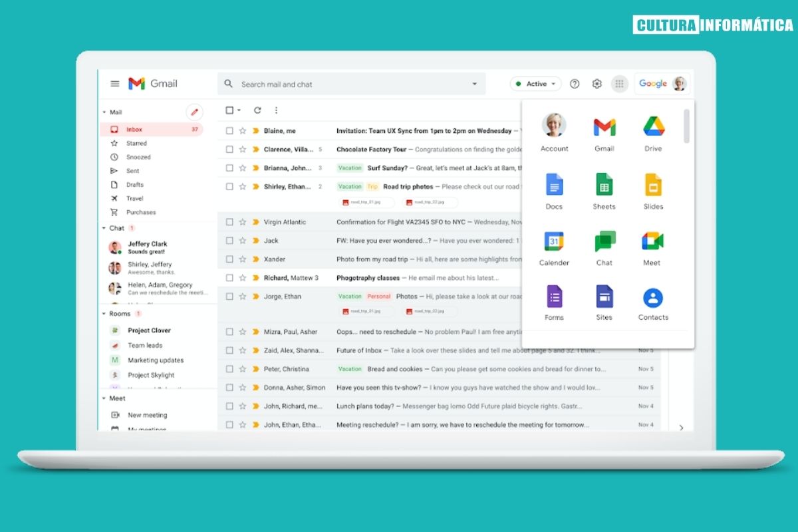This screenshot has width=798, height=532.
Task: Click the Gmail logo in header
Action: 153,84
